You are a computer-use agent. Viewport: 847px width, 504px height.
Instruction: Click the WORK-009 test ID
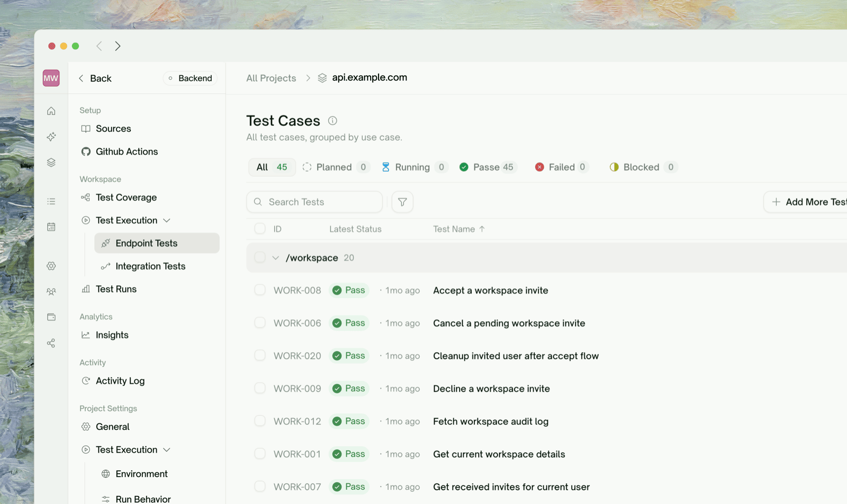[x=298, y=389]
